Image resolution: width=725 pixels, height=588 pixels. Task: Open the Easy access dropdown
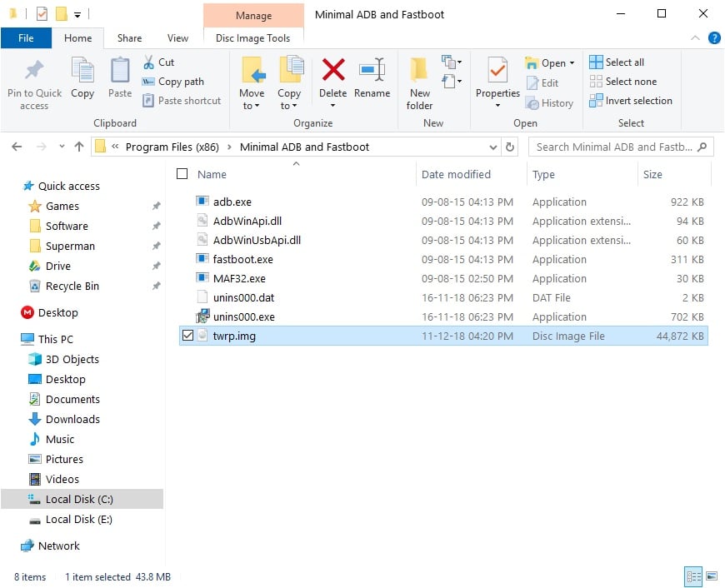click(452, 81)
